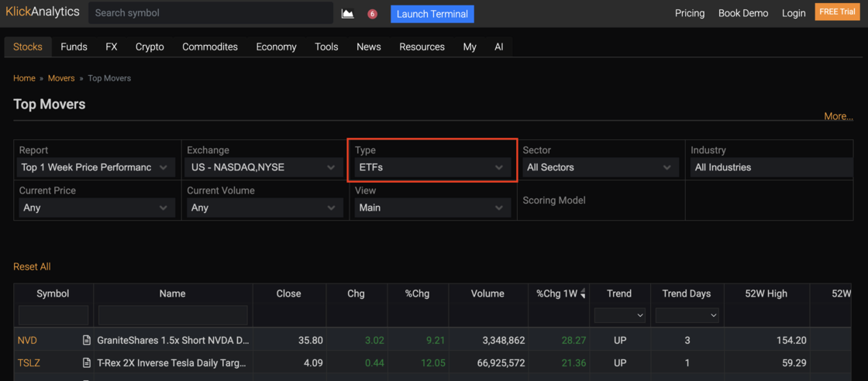Open the TSLZ symbol link

29,362
